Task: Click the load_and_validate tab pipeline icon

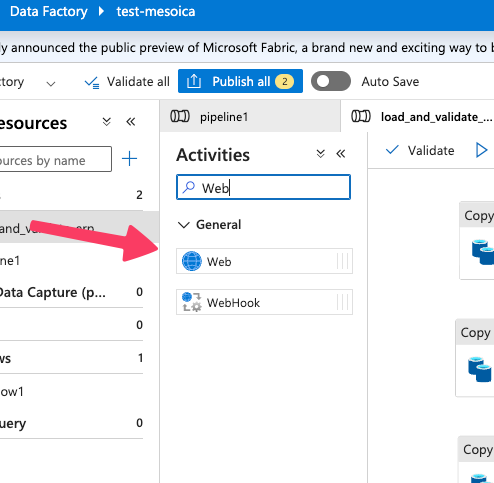Action: [x=361, y=116]
